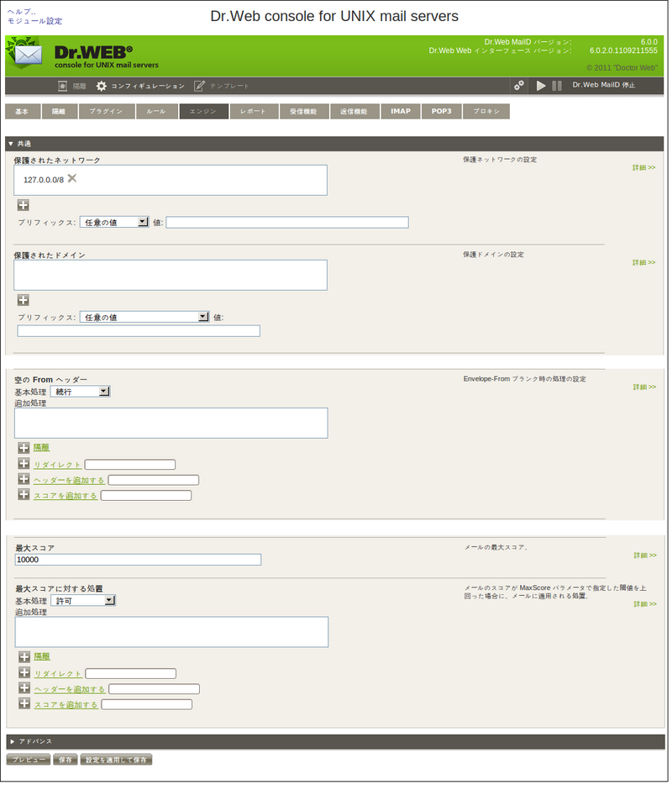Switch to the 隔離 tab
Screen dimensions: 672x785
point(59,111)
